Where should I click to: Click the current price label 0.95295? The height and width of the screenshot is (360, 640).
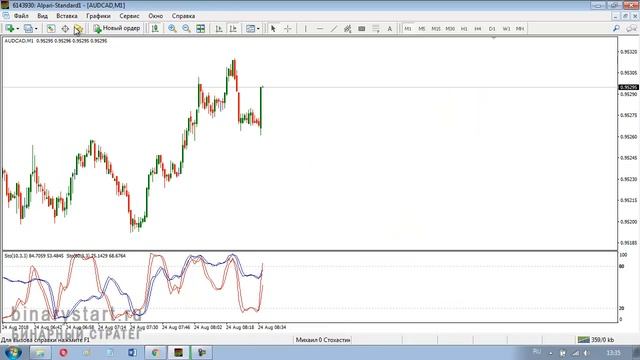pyautogui.click(x=629, y=87)
